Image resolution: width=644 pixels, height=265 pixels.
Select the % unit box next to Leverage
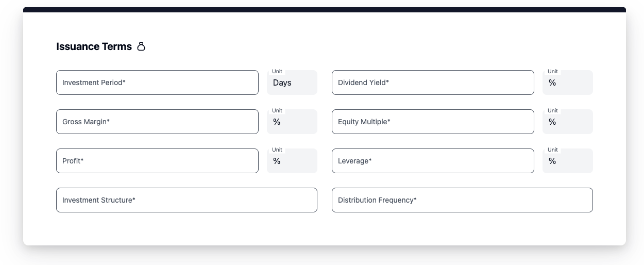coord(567,161)
